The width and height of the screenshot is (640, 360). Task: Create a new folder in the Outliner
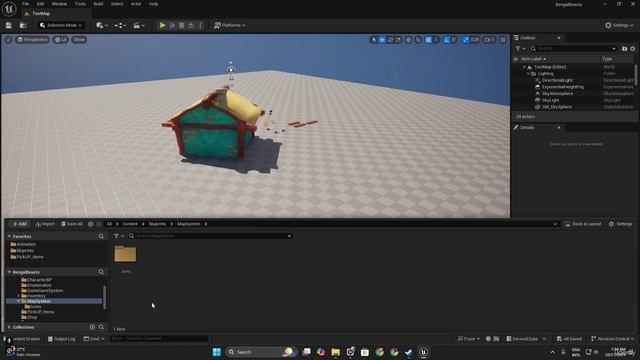(624, 49)
